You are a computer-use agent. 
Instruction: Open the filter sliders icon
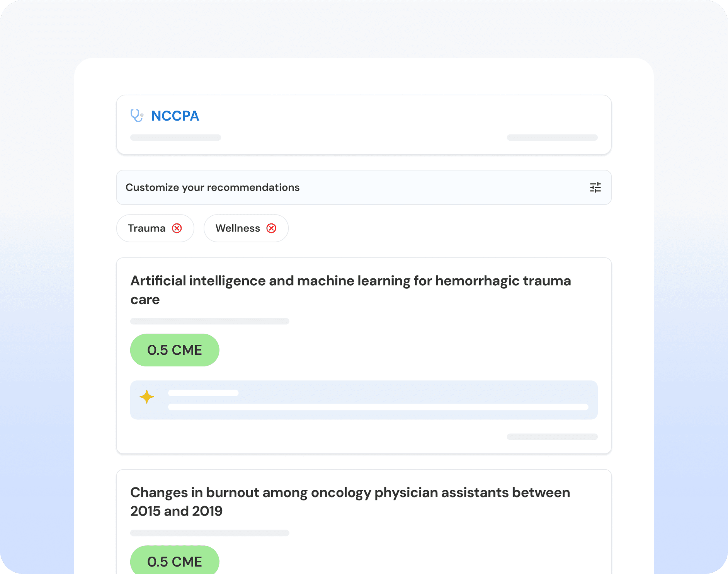pyautogui.click(x=595, y=187)
